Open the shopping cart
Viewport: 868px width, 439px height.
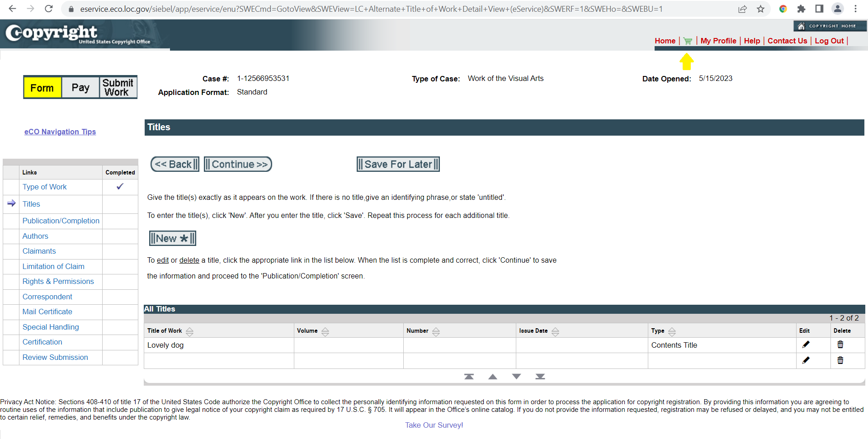click(688, 41)
